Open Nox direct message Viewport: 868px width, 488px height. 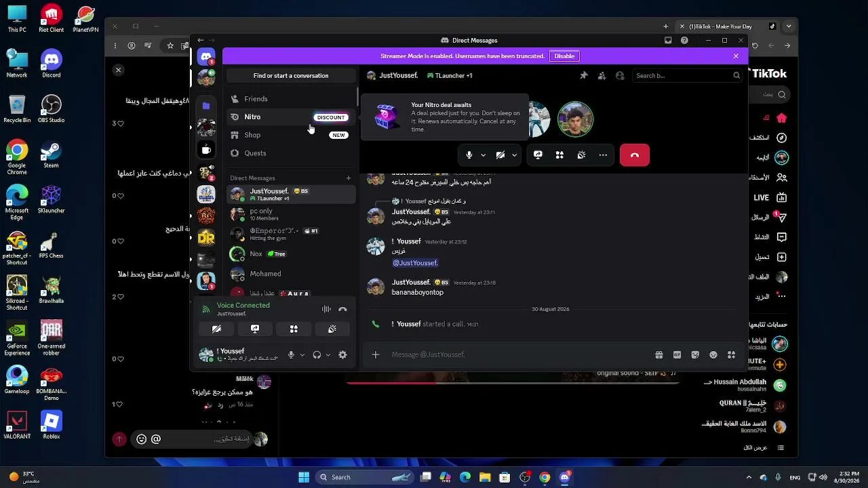291,254
